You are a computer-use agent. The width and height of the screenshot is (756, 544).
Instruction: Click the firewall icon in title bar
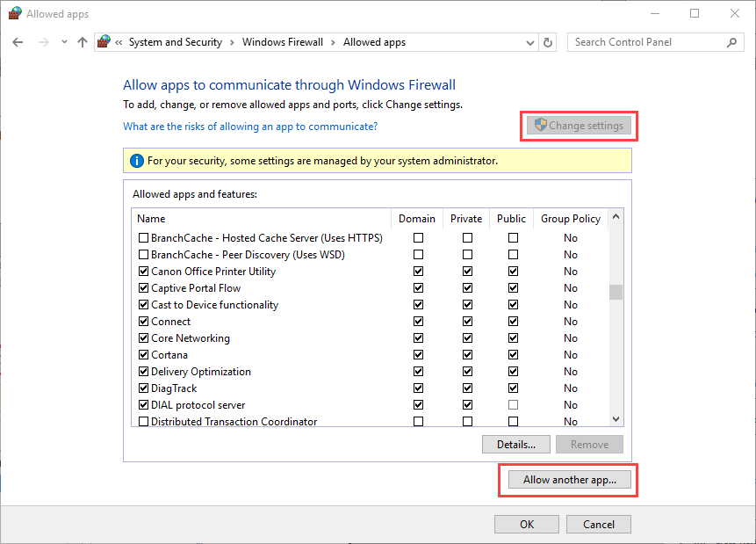[x=13, y=13]
